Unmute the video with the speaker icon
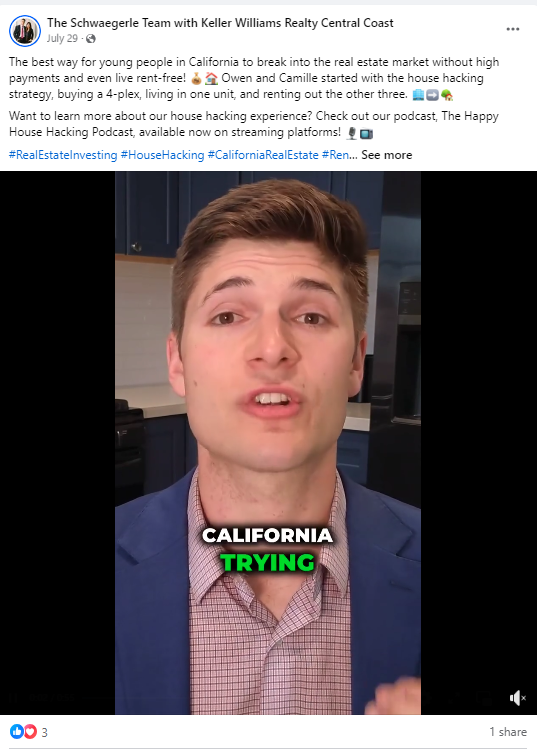 [x=517, y=698]
